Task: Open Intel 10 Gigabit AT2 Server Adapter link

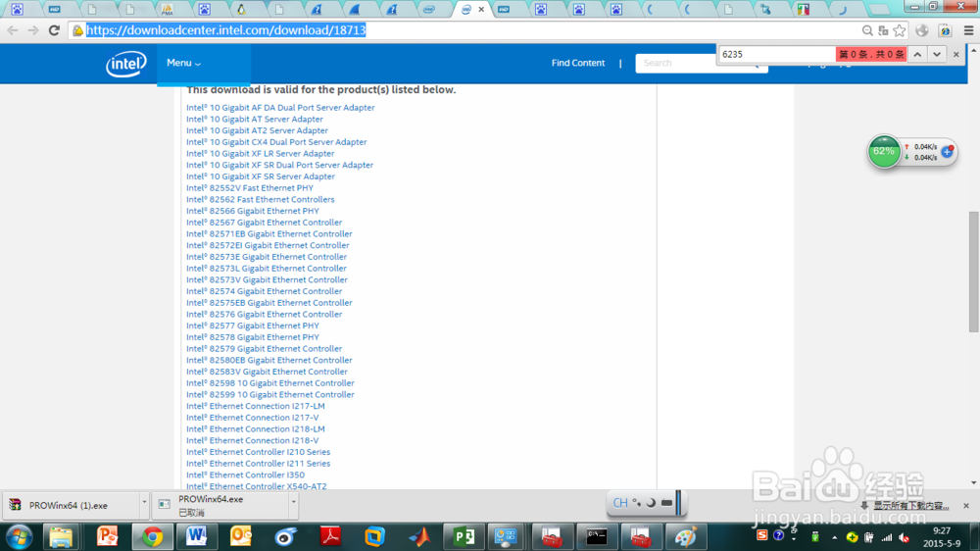Action: click(257, 130)
